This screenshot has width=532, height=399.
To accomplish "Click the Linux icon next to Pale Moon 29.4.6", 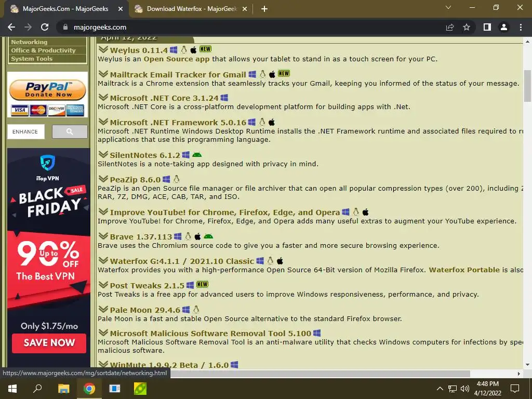I will click(x=196, y=309).
